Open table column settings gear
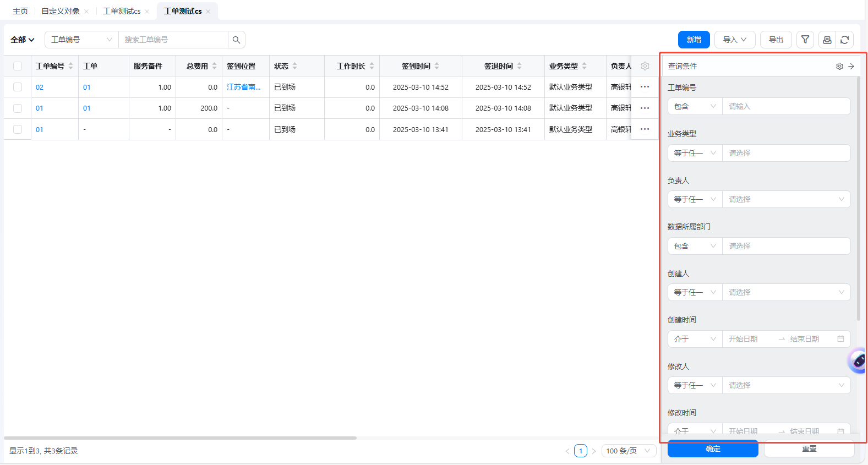868x465 pixels. tap(645, 66)
